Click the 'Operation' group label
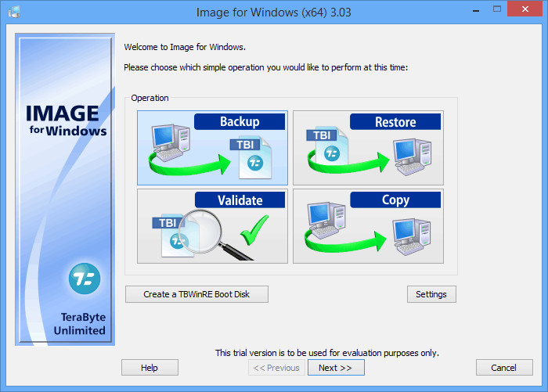548x392 pixels. (x=150, y=98)
